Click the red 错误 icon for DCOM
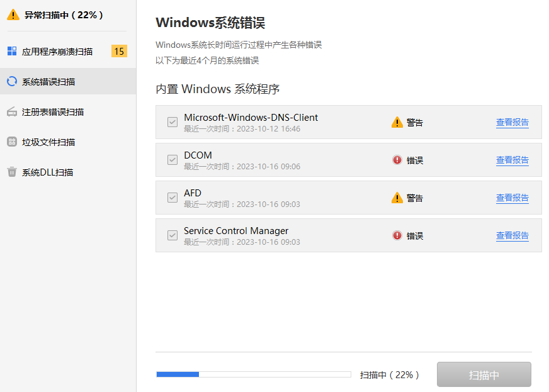The image size is (549, 392). coord(397,160)
